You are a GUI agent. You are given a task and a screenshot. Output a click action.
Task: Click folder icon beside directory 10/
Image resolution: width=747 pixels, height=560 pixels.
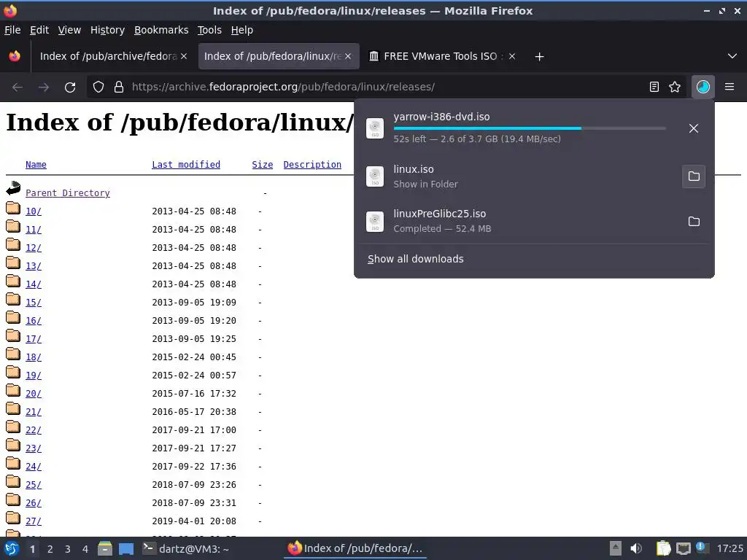13,208
